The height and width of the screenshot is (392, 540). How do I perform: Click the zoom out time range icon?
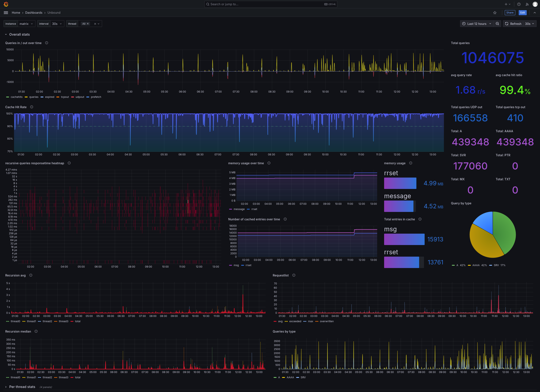[497, 24]
